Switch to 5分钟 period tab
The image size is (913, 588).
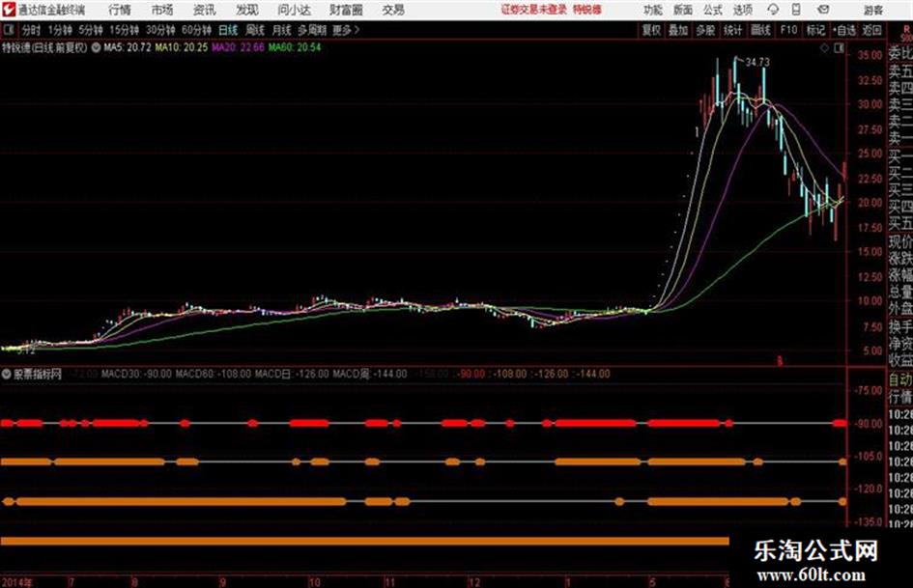click(x=91, y=30)
